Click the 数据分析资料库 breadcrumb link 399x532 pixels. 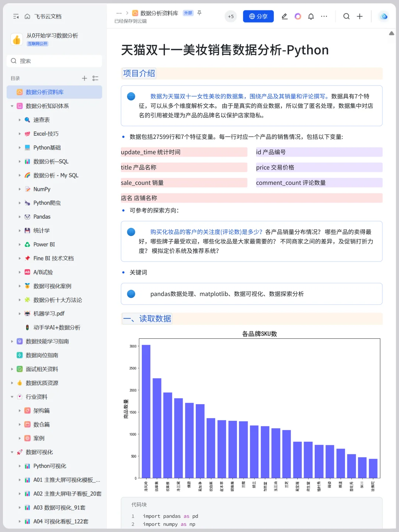click(159, 13)
